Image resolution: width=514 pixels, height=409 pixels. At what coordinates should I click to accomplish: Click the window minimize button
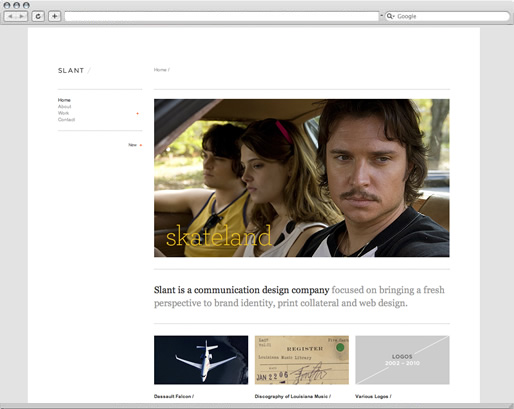tap(16, 5)
